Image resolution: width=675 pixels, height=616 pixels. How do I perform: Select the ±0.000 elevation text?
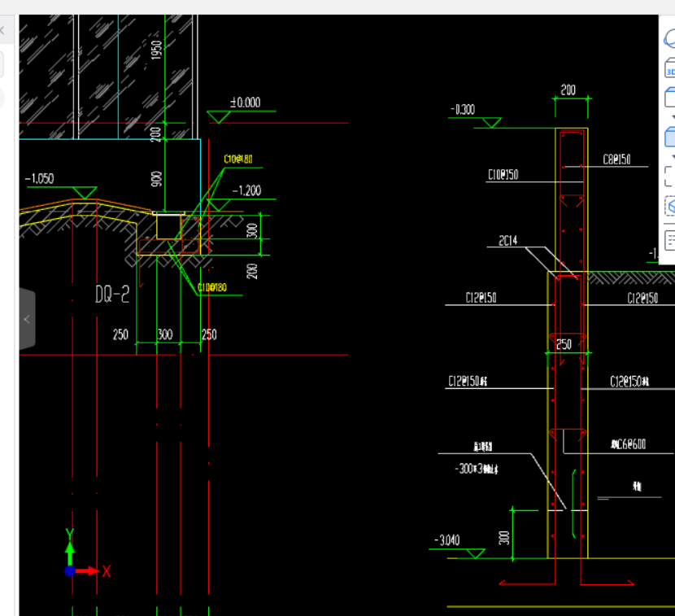[245, 103]
